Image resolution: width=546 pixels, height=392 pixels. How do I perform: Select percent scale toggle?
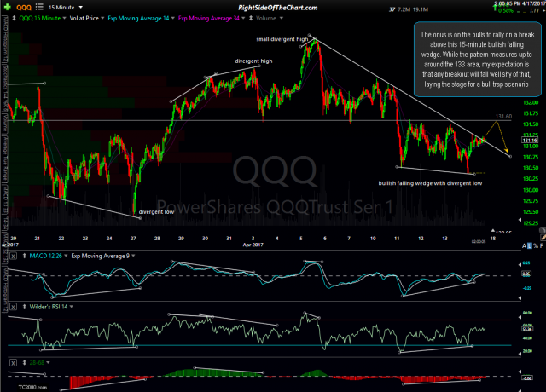[x=536, y=246]
